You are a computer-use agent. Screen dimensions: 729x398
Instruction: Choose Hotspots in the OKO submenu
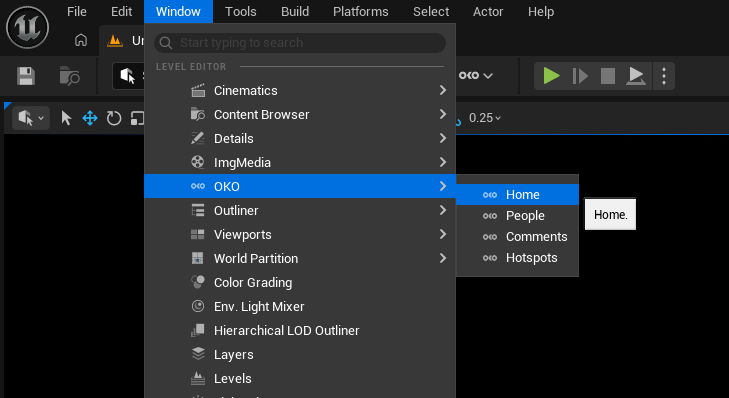517,257
